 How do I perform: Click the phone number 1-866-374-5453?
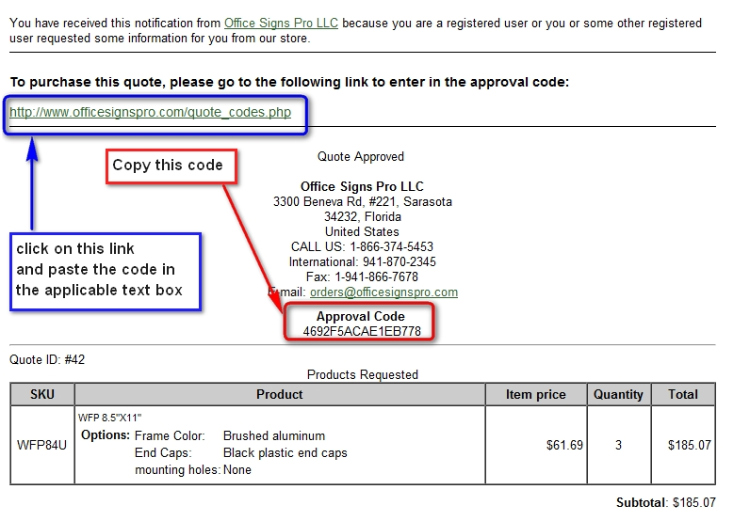tap(391, 247)
